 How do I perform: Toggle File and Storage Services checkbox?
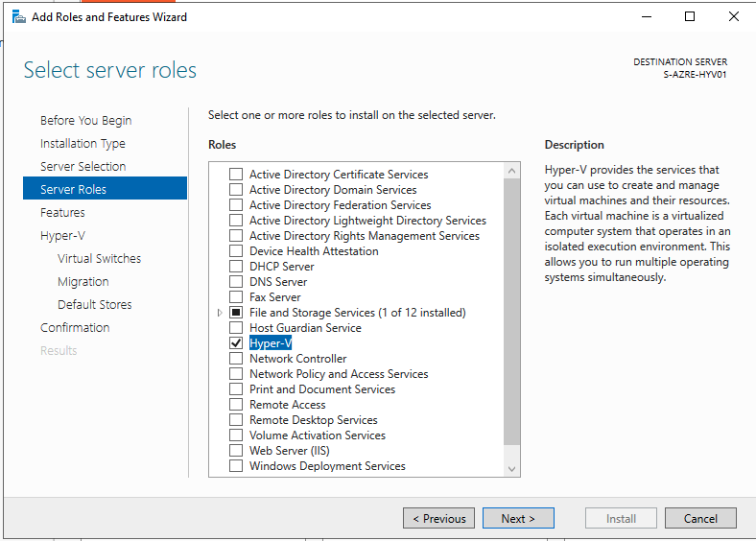click(236, 313)
